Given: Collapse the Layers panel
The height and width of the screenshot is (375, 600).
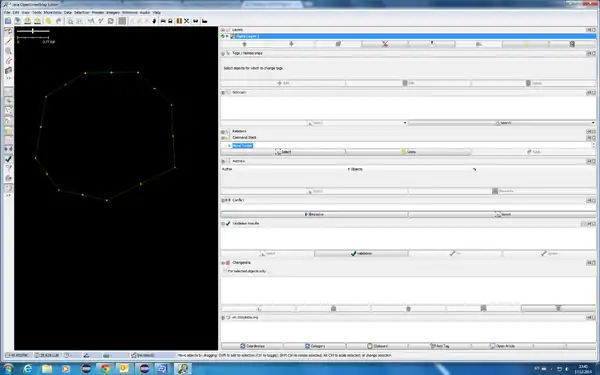Looking at the screenshot, I should tap(223, 30).
